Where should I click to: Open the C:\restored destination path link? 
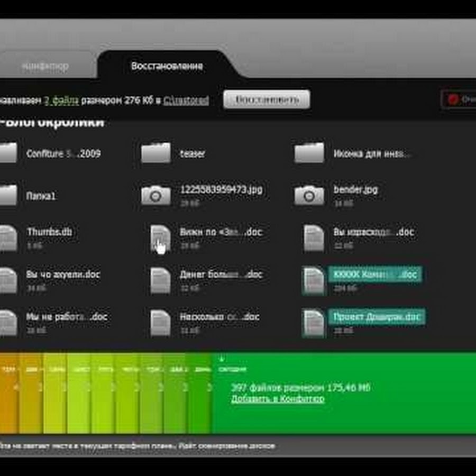point(186,100)
